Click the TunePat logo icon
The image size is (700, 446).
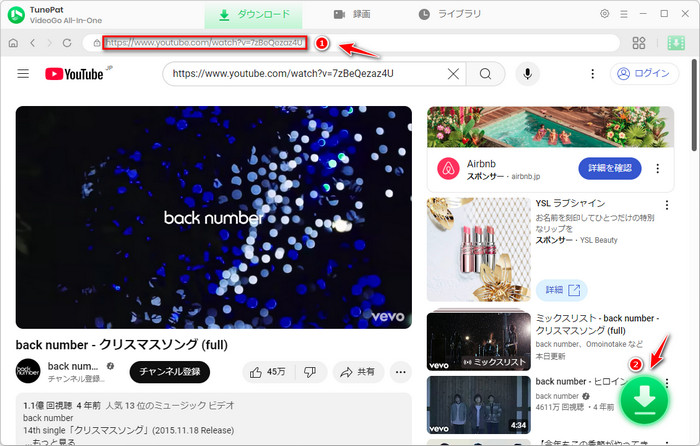coord(17,15)
